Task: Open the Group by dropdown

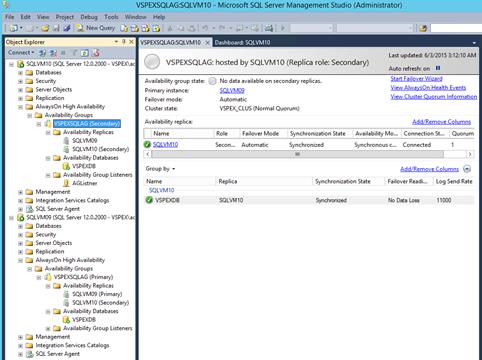Action: click(160, 169)
